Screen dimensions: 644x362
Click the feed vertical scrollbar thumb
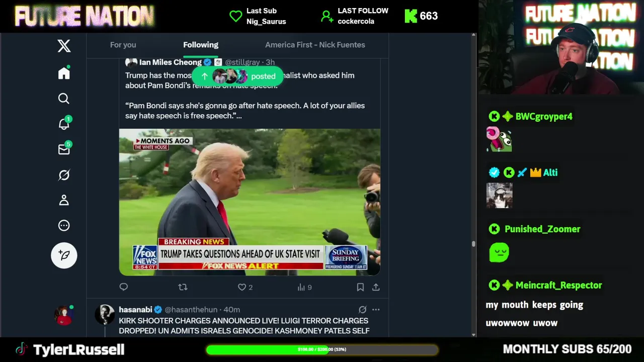point(473,244)
